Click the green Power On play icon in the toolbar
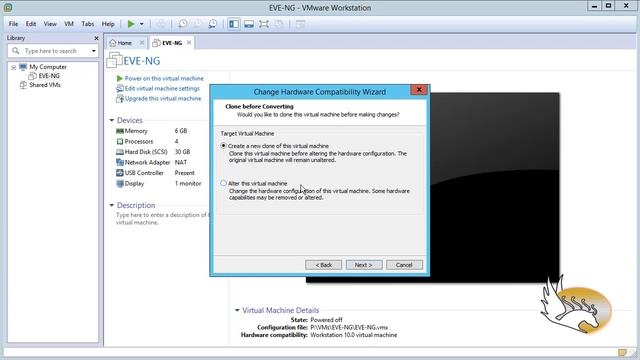The height and width of the screenshot is (360, 640). tap(131, 24)
